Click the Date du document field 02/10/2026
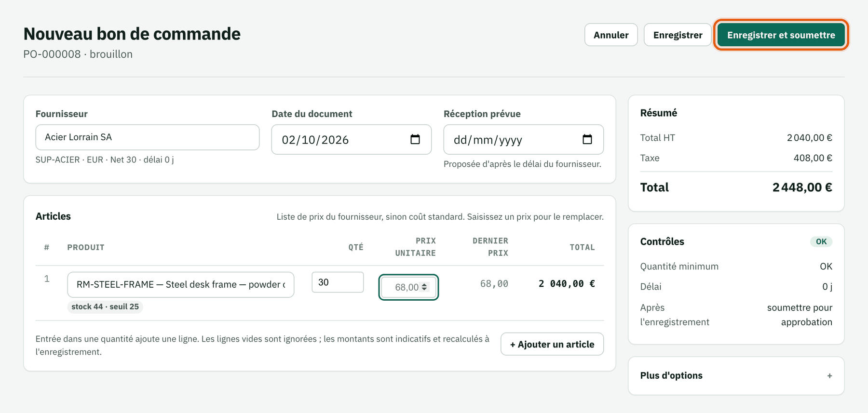The width and height of the screenshot is (868, 413). point(352,139)
